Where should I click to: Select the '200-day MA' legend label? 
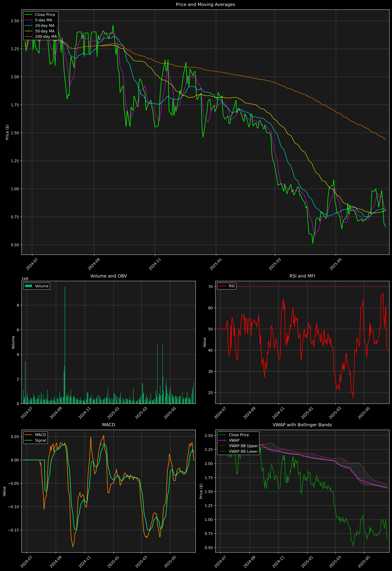pos(46,37)
